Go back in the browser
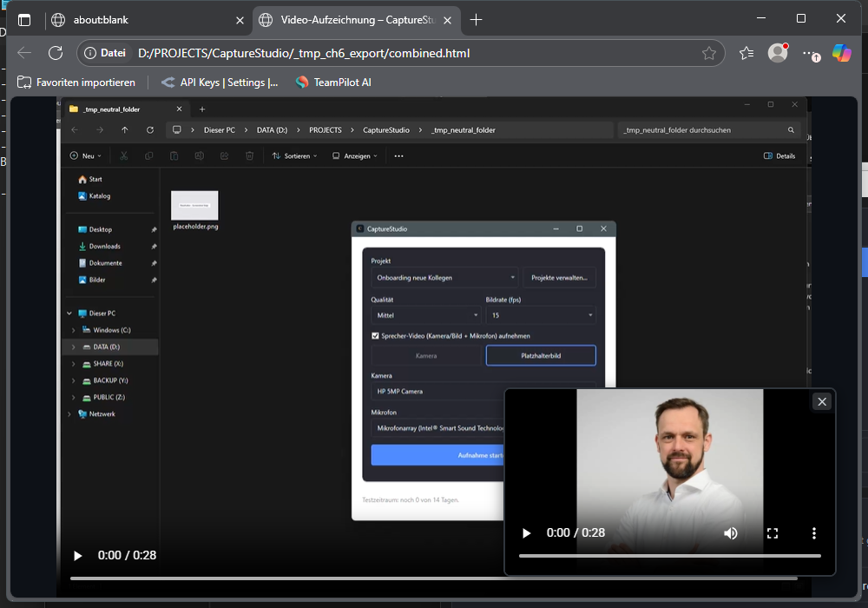The width and height of the screenshot is (868, 608). point(24,53)
